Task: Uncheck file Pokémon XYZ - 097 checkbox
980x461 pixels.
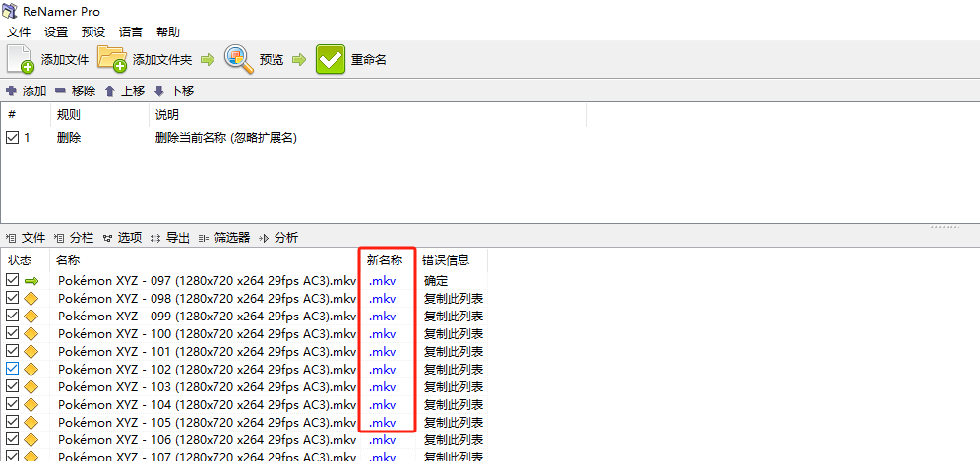Action: click(12, 281)
